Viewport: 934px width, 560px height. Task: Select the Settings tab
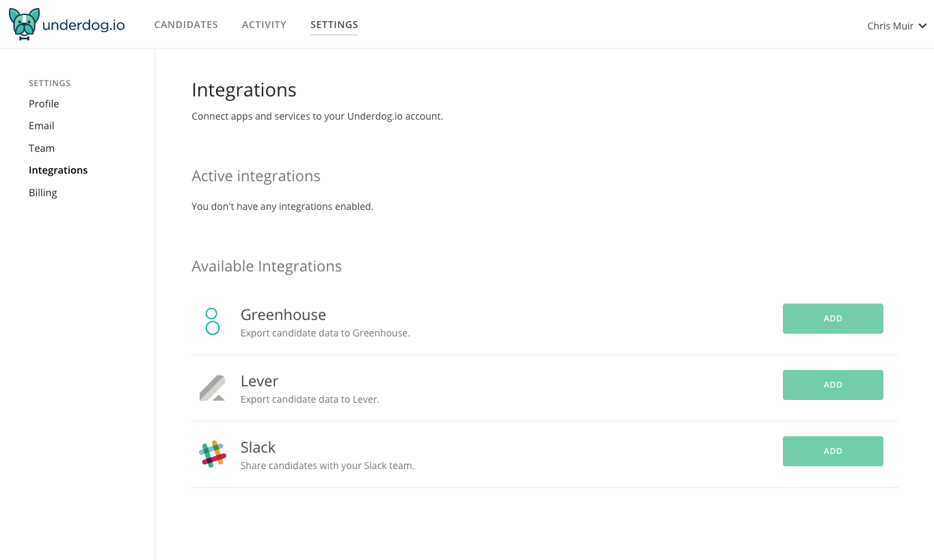tap(334, 25)
